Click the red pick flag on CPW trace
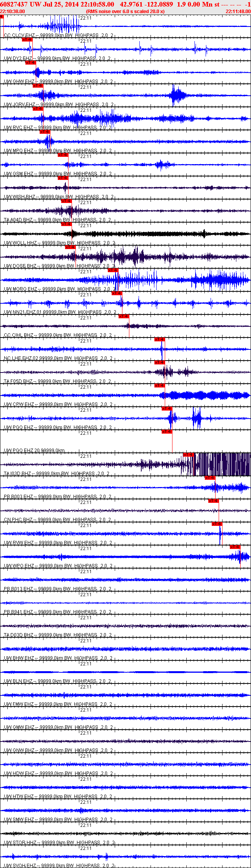Screen dimensions: 251x868 coord(160,386)
